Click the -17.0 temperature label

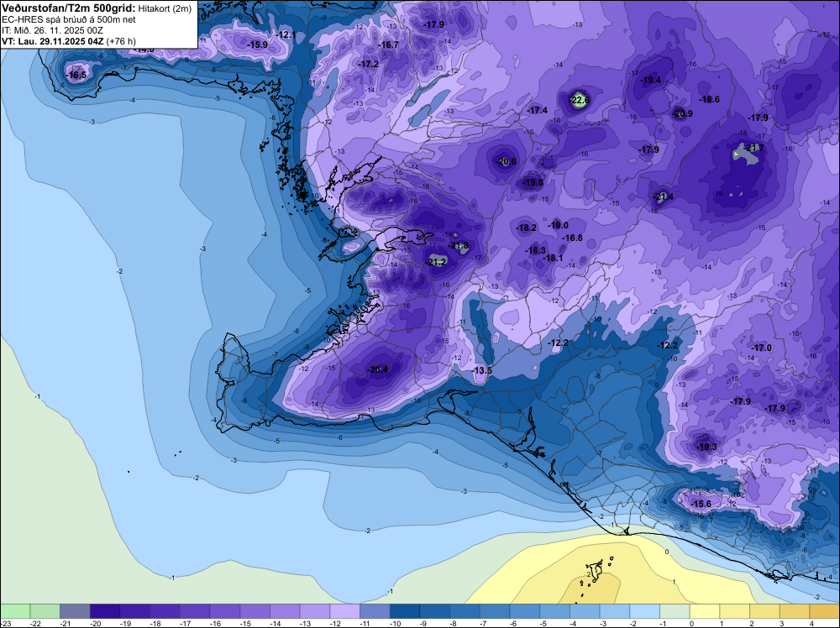[x=761, y=348]
